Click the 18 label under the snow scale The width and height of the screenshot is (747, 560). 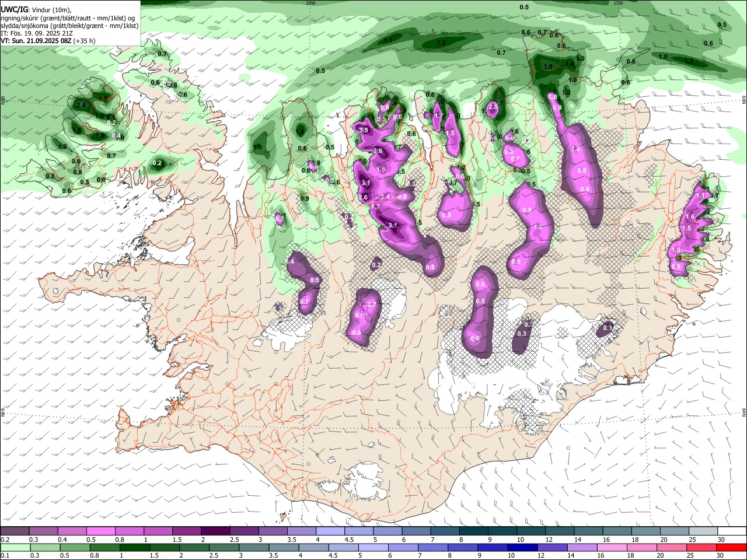click(x=634, y=540)
